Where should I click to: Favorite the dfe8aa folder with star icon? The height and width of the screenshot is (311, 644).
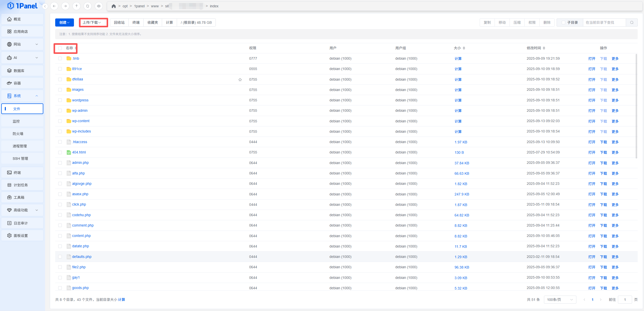(x=240, y=80)
